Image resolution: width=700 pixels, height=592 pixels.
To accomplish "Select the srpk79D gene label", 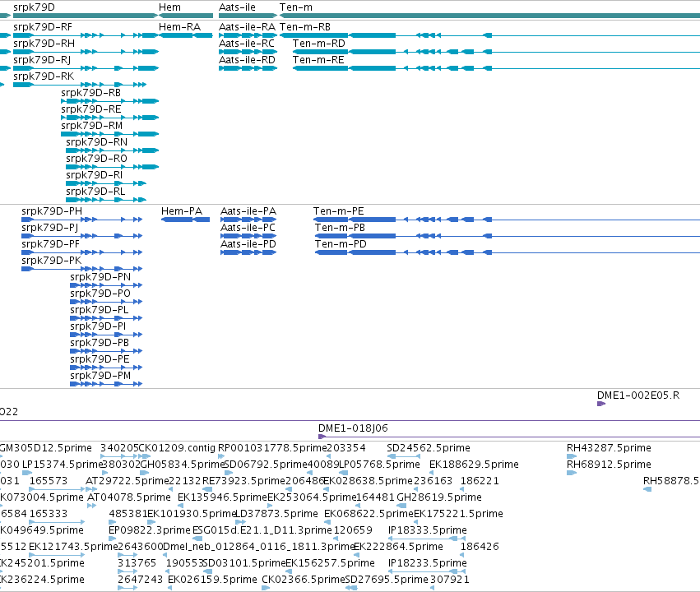I will click(x=34, y=7).
